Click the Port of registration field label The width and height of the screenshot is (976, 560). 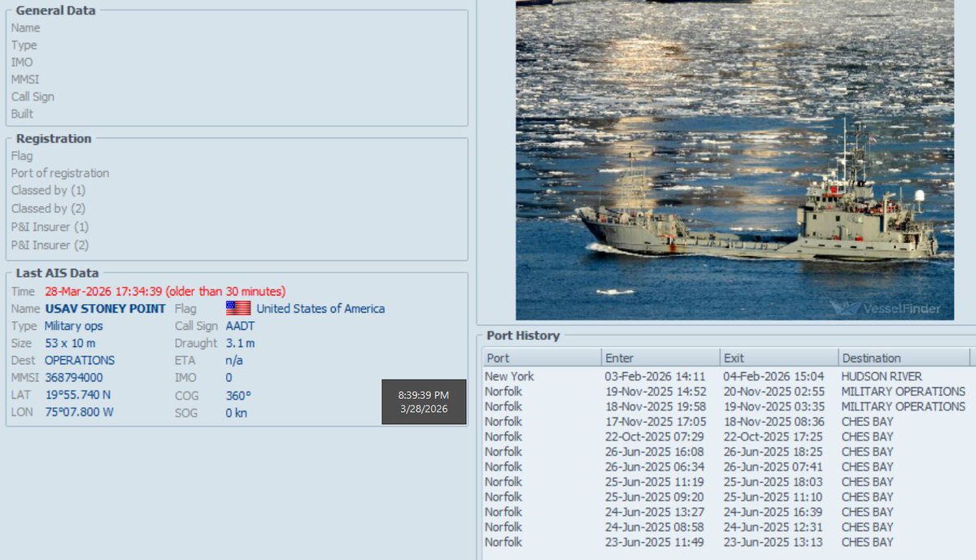pos(60,173)
